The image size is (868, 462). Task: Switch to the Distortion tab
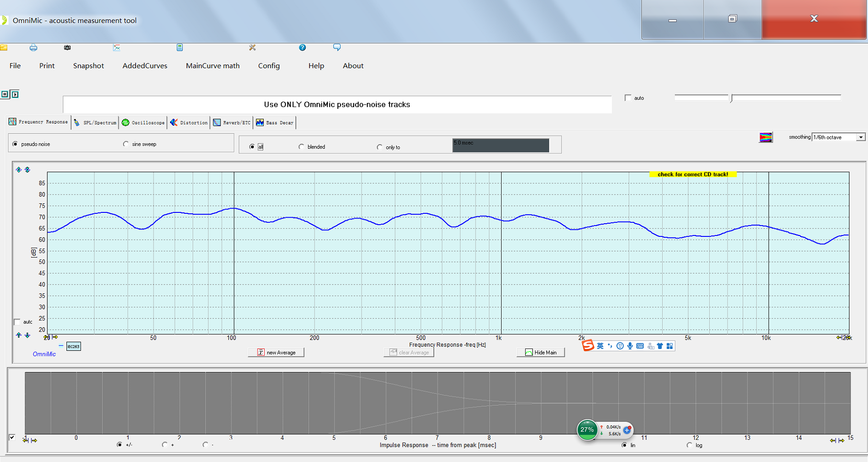[x=189, y=122]
